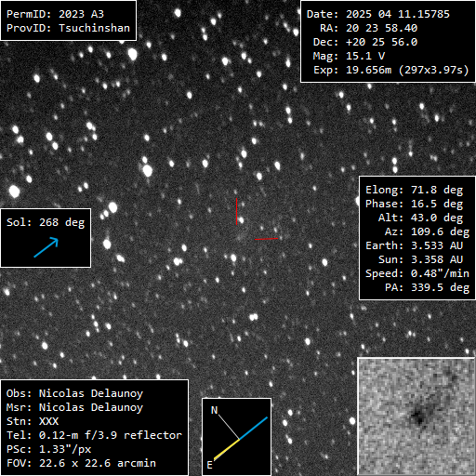This screenshot has height=476, width=476.
Task: Click the vertical red crosshair marker
Action: (x=237, y=212)
